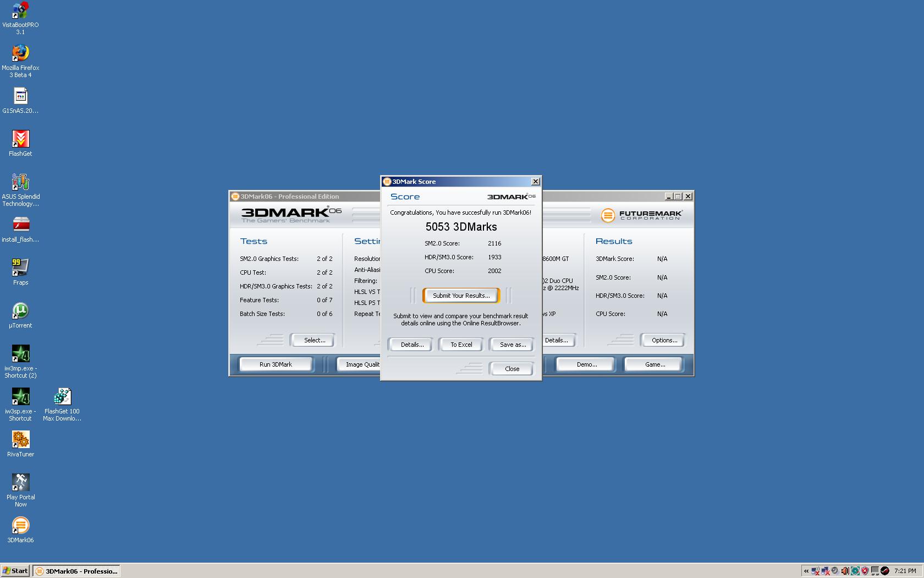Open the FlashGet desktop shortcut
The image size is (924, 578).
[20, 144]
